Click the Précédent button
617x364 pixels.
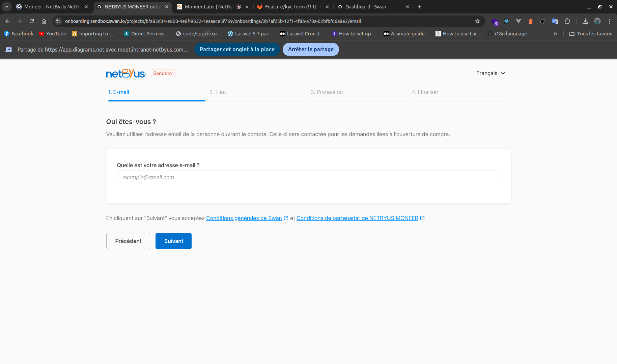[128, 241]
